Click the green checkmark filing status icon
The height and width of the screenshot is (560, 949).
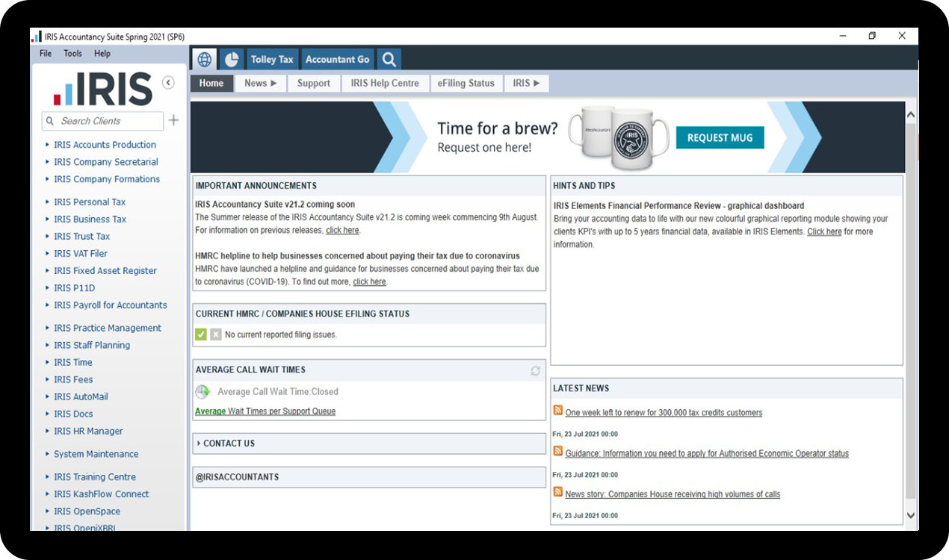click(200, 335)
